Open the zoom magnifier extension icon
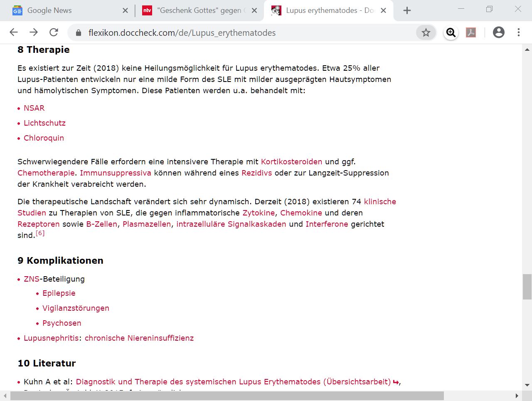Screen dimensions: 532x401 pyautogui.click(x=451, y=32)
